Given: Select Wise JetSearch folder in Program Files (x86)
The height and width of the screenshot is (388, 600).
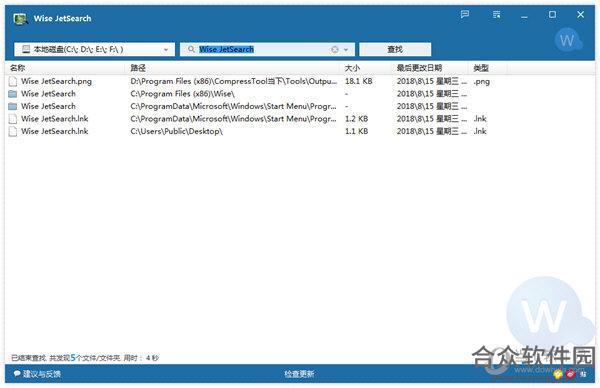Looking at the screenshot, I should pyautogui.click(x=48, y=94).
